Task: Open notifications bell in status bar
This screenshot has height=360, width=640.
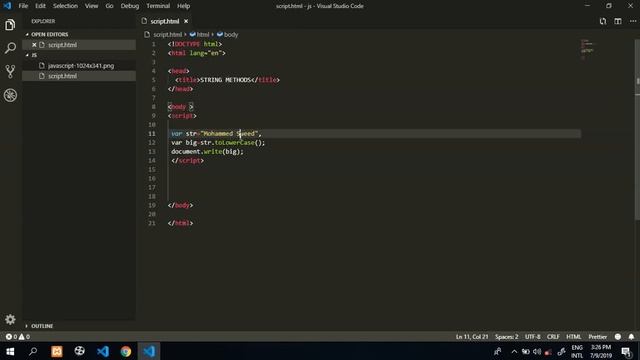Action: 631,337
